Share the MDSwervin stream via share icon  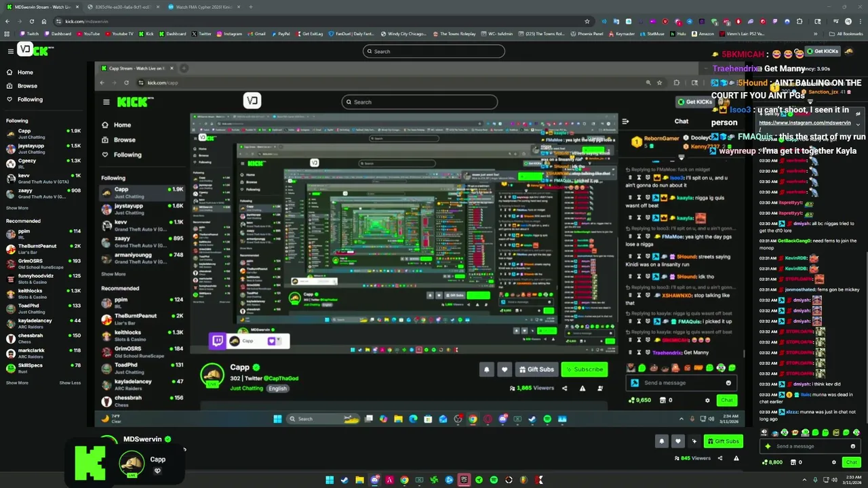[x=719, y=458]
